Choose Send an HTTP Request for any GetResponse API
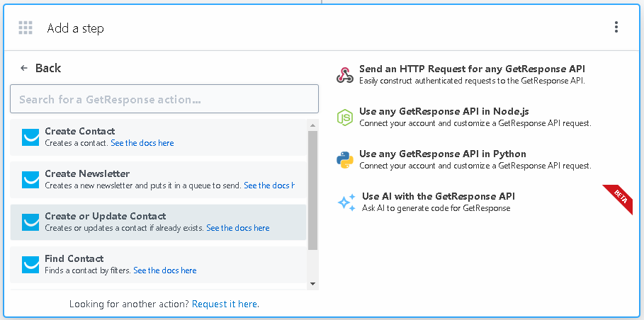This screenshot has height=320, width=644. (x=461, y=74)
